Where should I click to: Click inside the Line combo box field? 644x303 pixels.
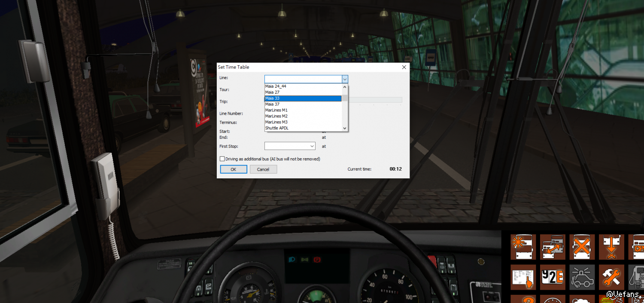303,79
